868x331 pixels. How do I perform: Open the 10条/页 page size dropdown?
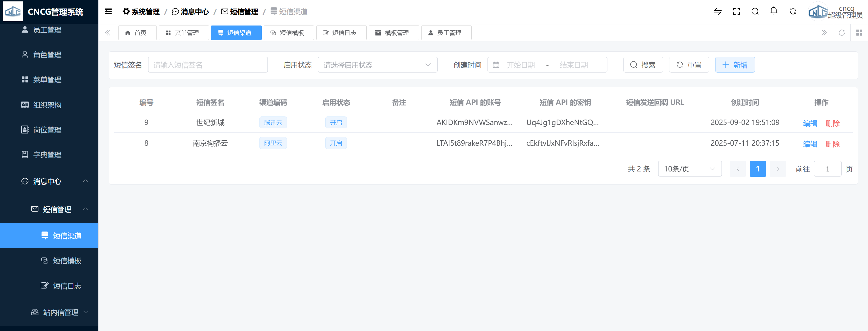[689, 169]
